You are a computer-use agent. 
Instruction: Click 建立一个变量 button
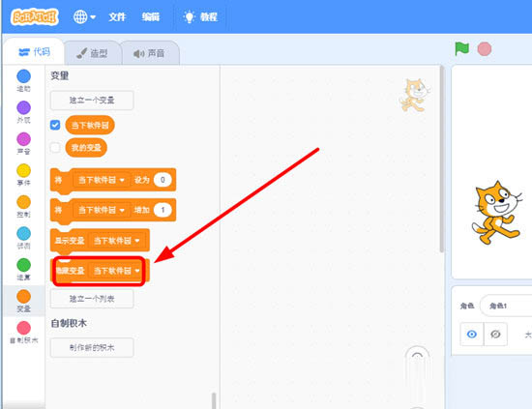pyautogui.click(x=92, y=100)
